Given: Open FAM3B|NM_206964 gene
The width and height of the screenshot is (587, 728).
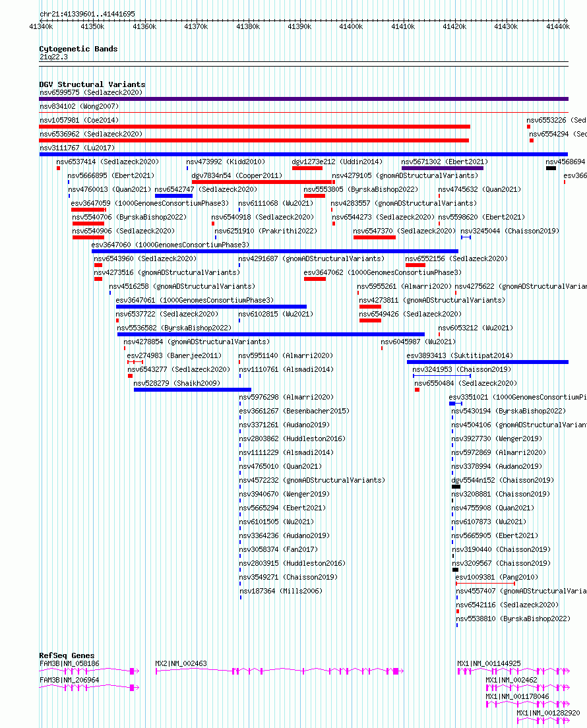Looking at the screenshot, I should tap(89, 688).
